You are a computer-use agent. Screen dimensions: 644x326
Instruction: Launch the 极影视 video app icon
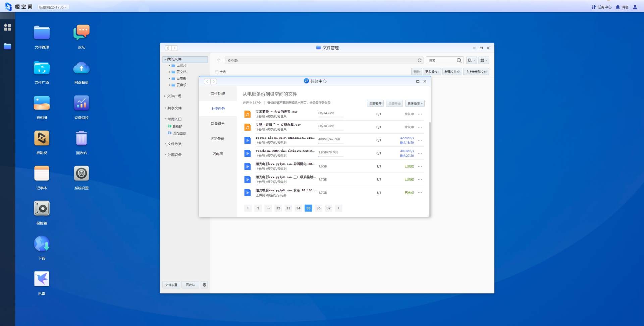point(42,139)
